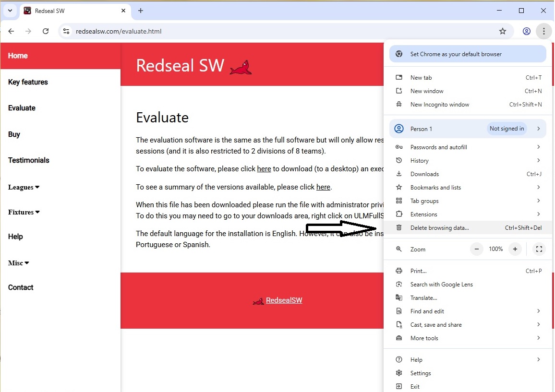Choose New Incognito window from menu

[439, 105]
